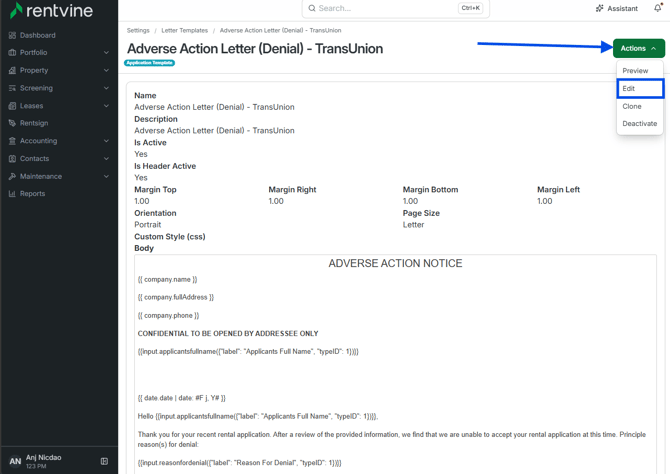Screen dimensions: 670x474
Task: Expand the Portfolio menu chevron
Action: click(x=106, y=53)
